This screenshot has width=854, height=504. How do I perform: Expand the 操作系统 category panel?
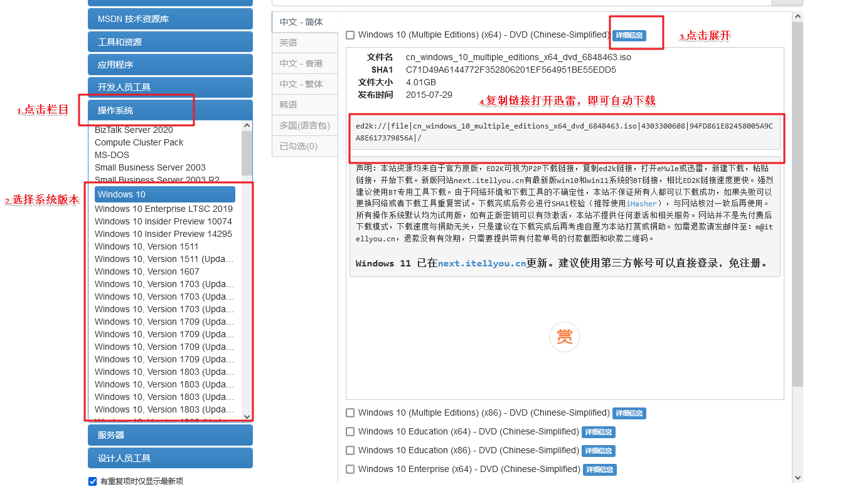pos(170,110)
